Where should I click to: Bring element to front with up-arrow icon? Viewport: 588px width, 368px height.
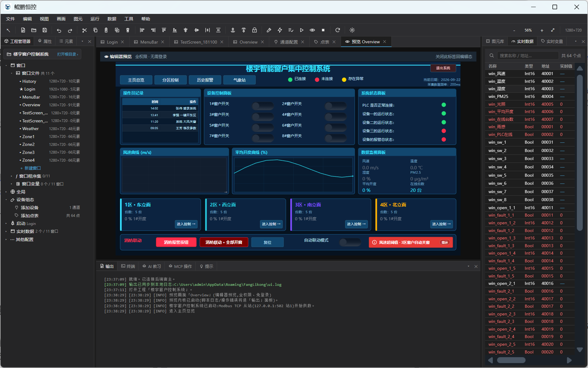(233, 30)
